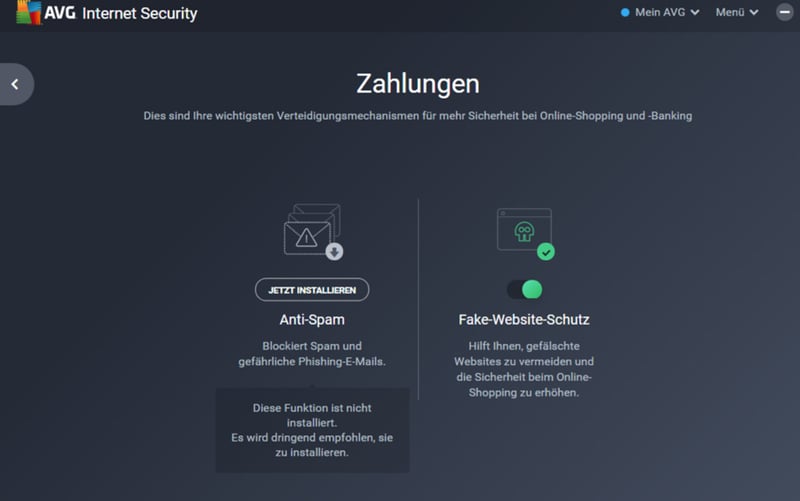Screen dimensions: 800x501
Task: Click the Fake-Website-Schutz heading
Action: [524, 320]
